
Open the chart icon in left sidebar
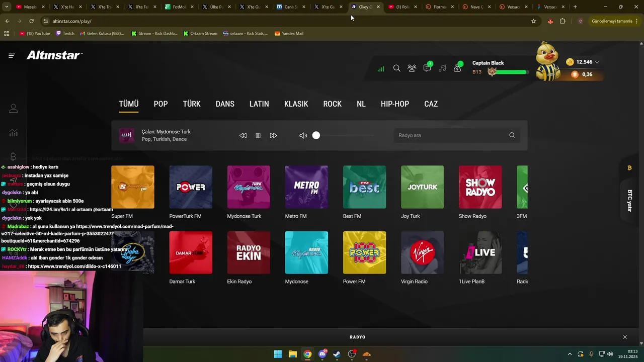point(14,133)
